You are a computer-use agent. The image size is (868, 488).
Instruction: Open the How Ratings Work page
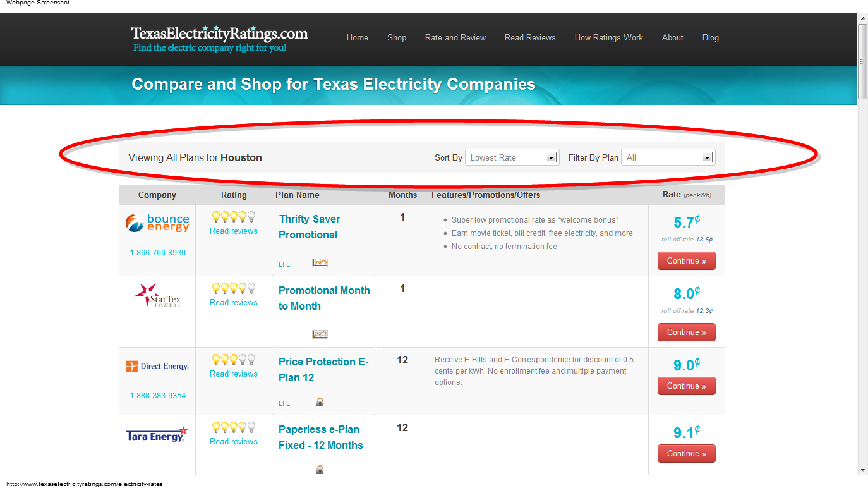click(609, 37)
